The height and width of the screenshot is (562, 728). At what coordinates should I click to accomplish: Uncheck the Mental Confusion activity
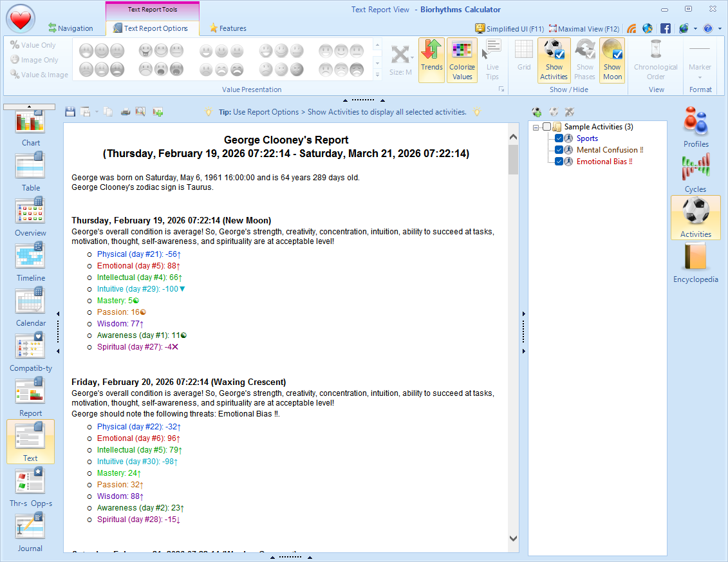pyautogui.click(x=559, y=150)
